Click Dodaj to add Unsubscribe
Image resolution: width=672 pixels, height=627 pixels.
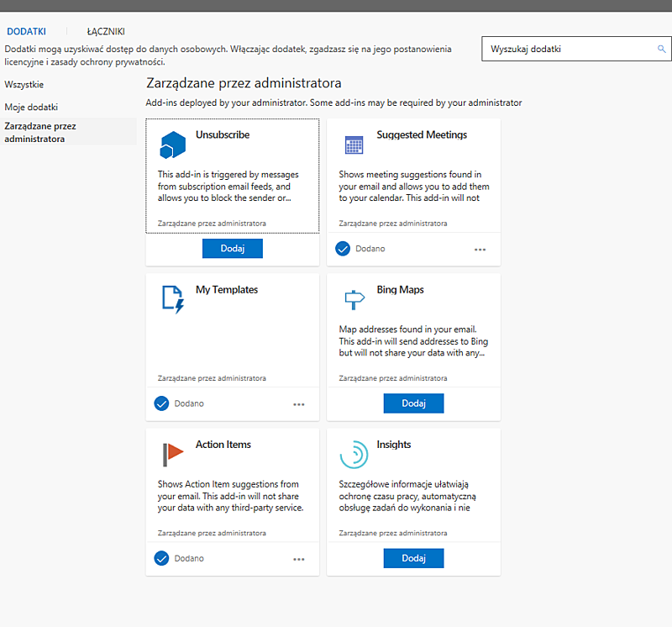[232, 248]
